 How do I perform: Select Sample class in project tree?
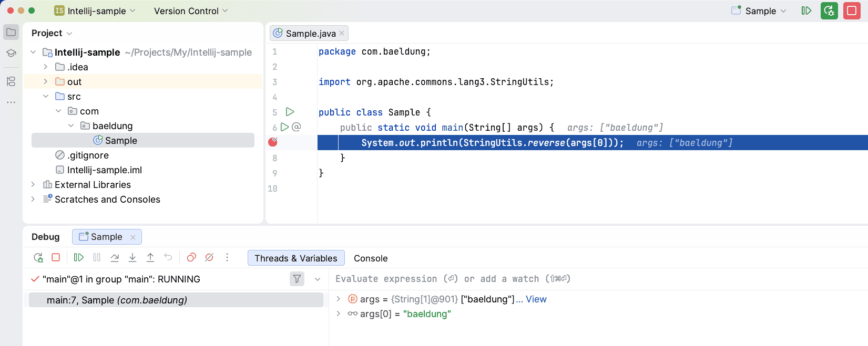(x=121, y=141)
